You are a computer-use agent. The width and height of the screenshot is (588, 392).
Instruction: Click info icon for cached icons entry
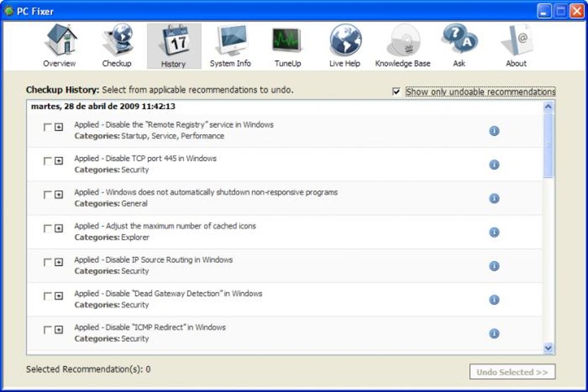click(494, 232)
